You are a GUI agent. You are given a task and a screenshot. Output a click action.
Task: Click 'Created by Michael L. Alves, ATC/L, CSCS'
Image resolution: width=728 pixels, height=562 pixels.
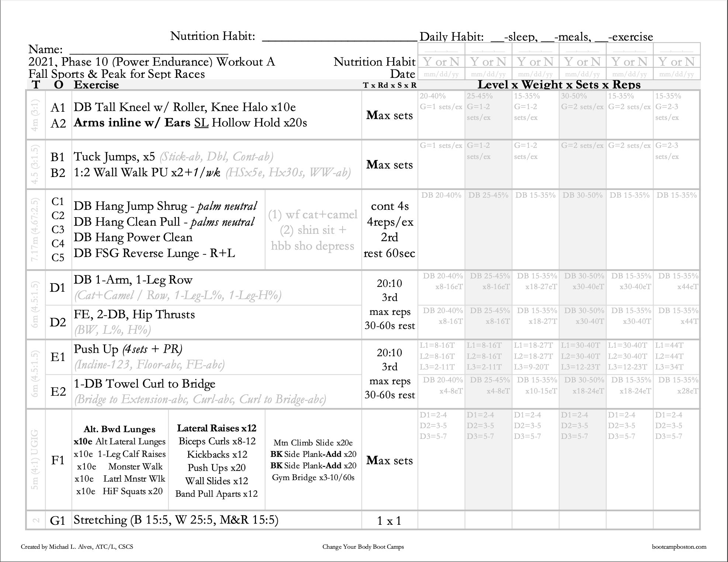point(77,547)
